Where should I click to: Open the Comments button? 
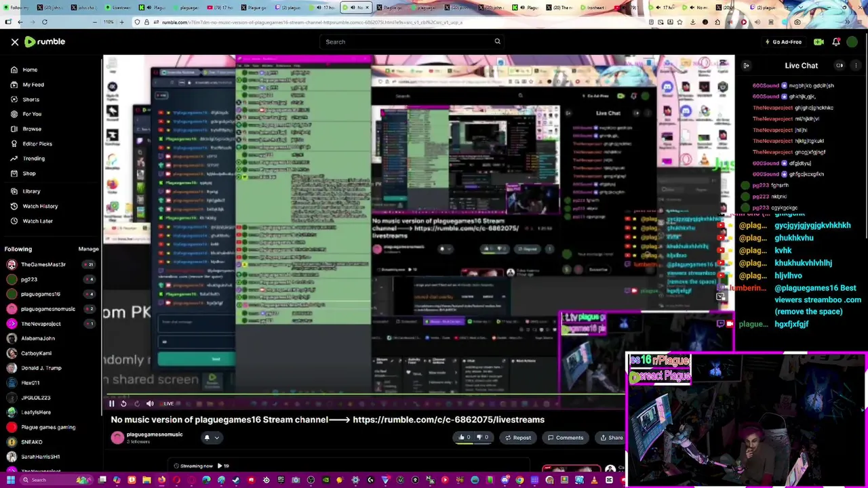566,438
